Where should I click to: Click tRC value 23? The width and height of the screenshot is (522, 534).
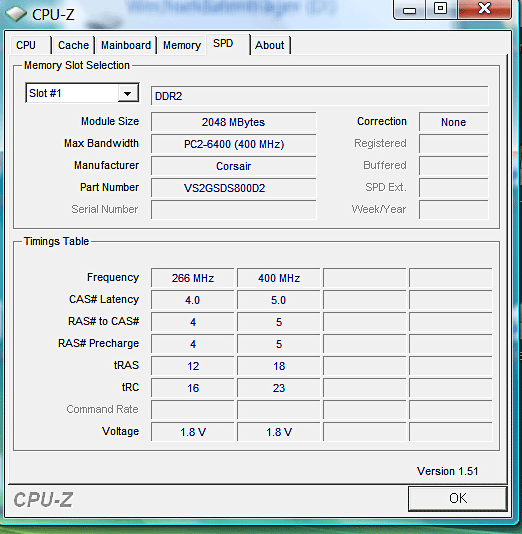pyautogui.click(x=279, y=388)
